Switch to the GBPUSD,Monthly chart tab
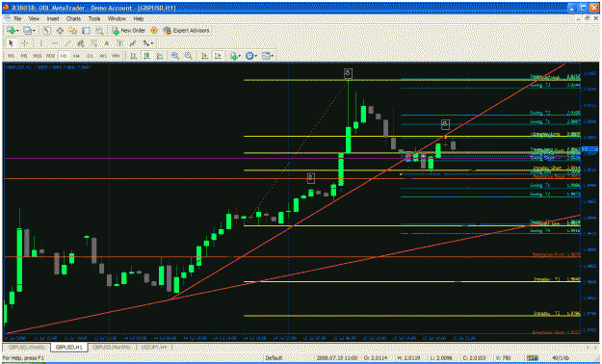602x364 pixels. (113, 347)
